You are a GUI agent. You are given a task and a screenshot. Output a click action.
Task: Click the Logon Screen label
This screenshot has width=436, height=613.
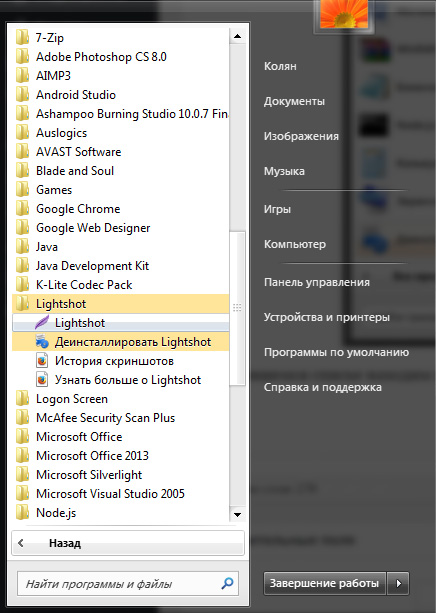(x=72, y=399)
